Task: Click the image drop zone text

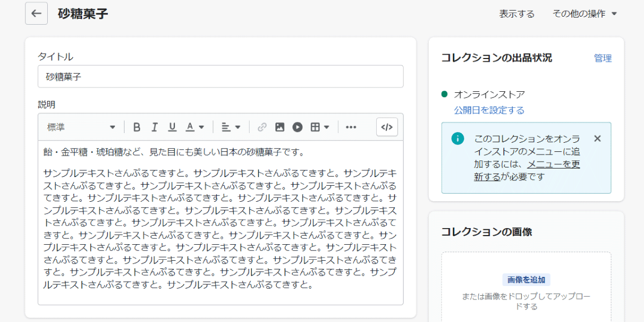Action: coord(526,302)
